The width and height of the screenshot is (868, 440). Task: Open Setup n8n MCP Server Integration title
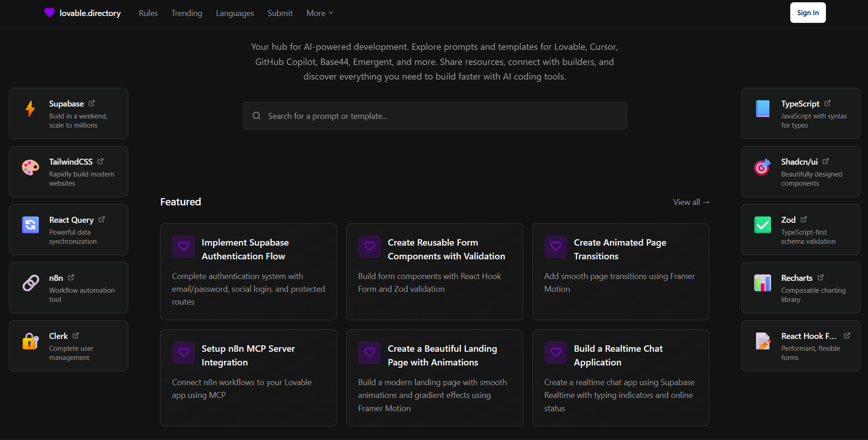tap(248, 355)
